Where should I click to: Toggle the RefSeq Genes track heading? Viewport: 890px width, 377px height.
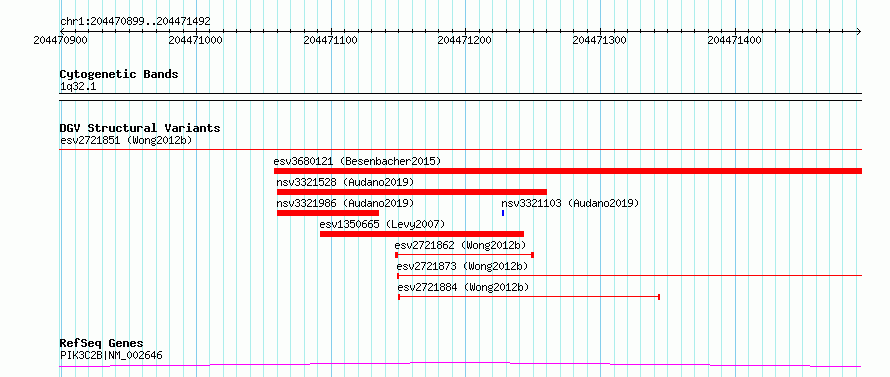102,344
